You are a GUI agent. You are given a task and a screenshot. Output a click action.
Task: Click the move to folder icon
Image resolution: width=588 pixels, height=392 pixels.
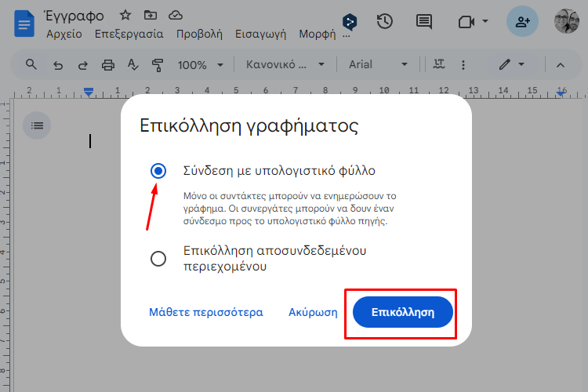(x=151, y=15)
